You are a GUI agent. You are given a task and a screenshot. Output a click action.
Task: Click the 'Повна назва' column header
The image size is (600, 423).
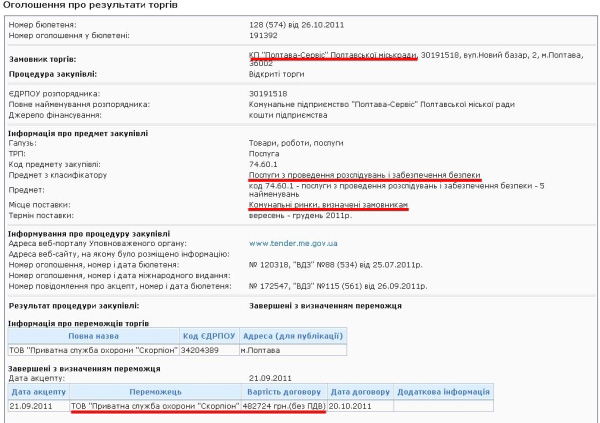click(x=93, y=337)
